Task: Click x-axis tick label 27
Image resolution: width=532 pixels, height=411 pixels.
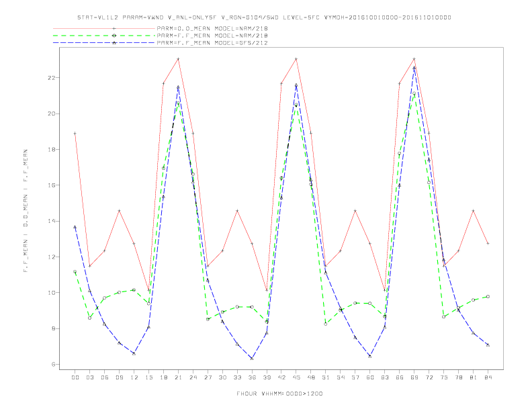Action: tap(208, 377)
